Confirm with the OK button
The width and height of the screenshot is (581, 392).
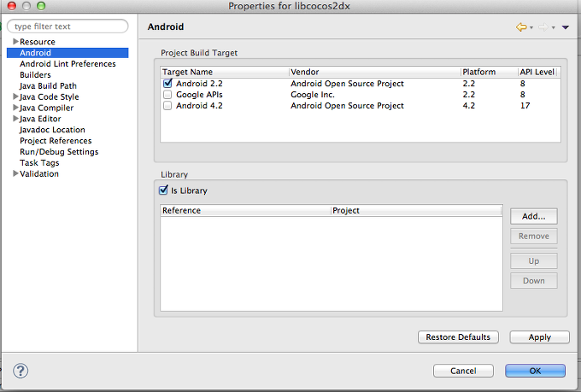pos(535,371)
